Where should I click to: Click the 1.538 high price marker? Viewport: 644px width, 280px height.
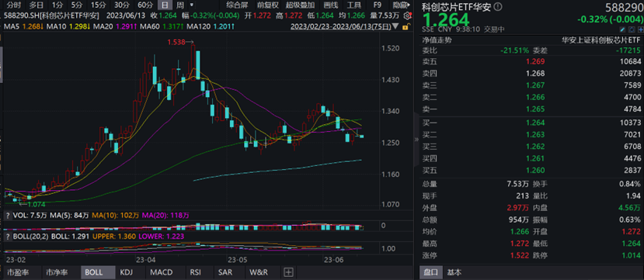176,42
